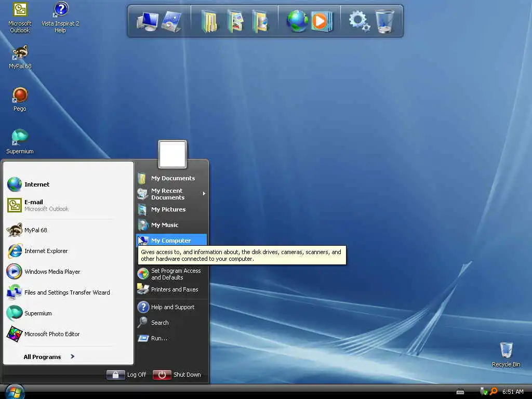Select the Pego desktop shortcut

pos(20,99)
